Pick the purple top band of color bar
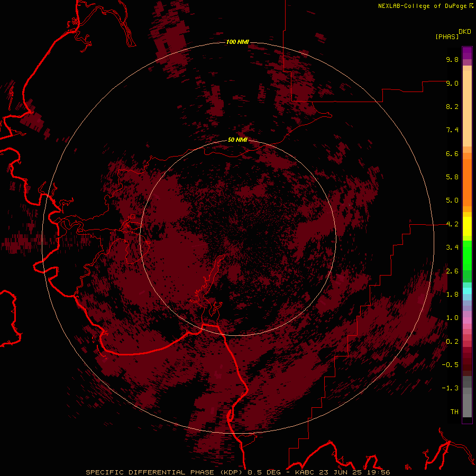 467,53
